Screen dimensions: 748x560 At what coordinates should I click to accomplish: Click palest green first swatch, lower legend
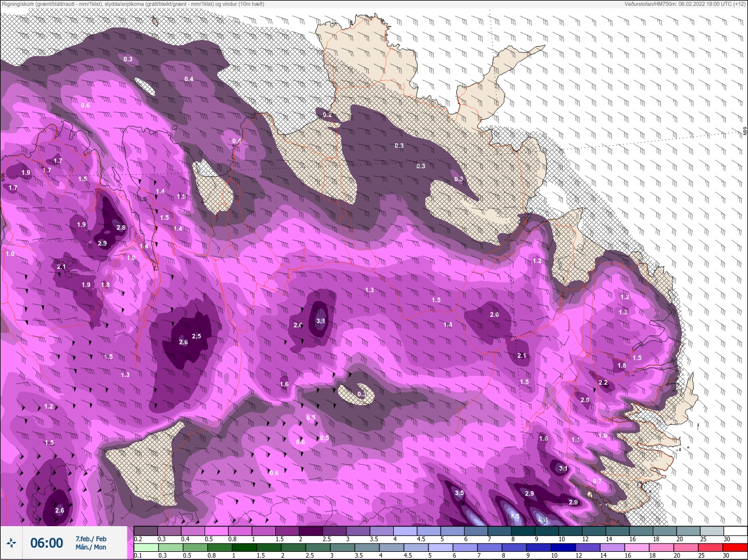146,548
